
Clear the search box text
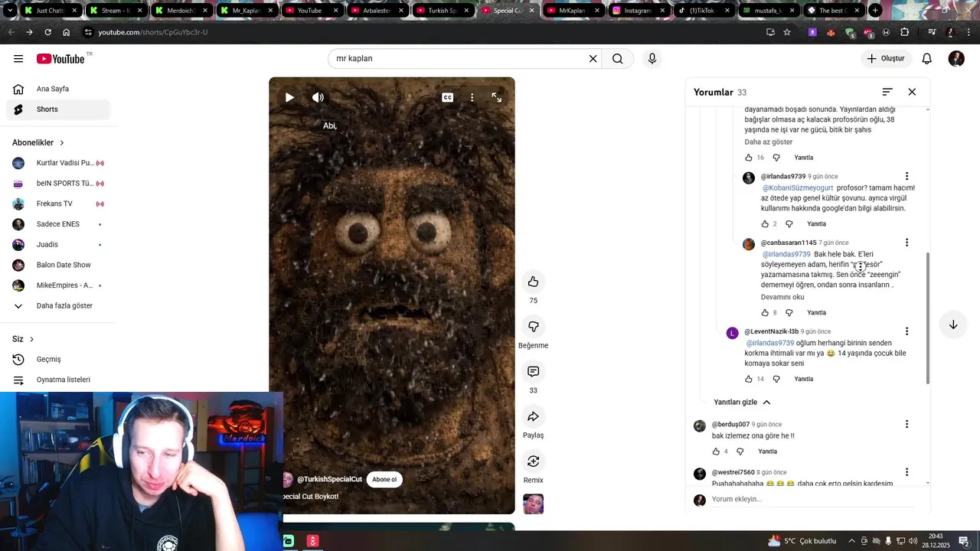pyautogui.click(x=593, y=59)
